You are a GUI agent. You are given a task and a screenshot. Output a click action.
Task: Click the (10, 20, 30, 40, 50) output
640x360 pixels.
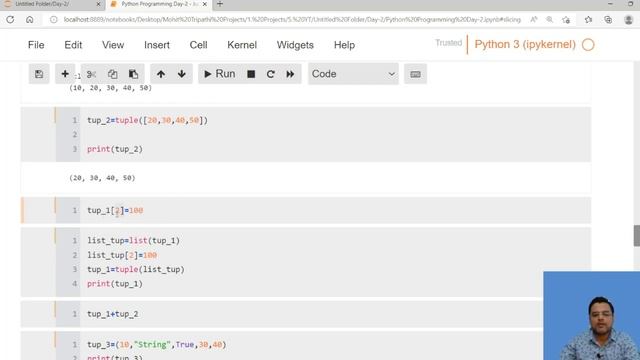click(110, 88)
